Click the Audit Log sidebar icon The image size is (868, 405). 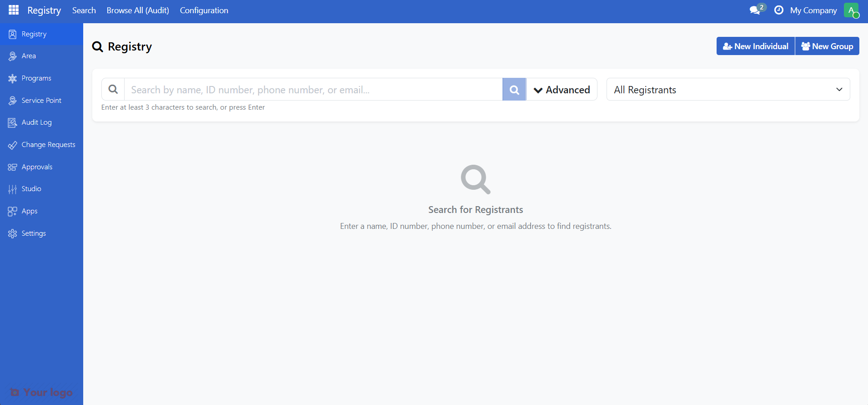[x=13, y=122]
